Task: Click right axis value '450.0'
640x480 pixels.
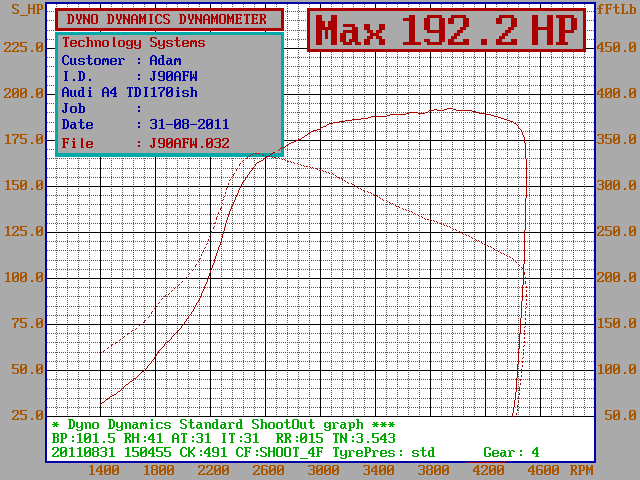Action: (616, 47)
